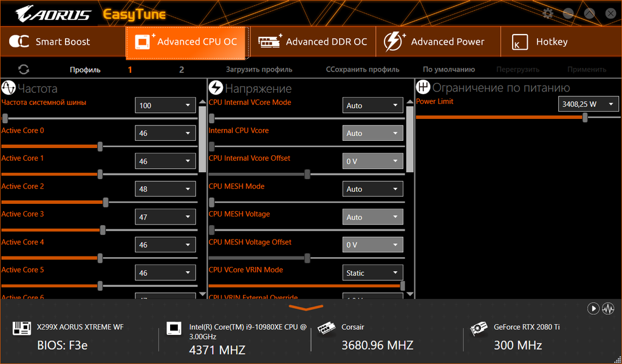Screen dimensions: 622x364
Task: Open CPU MESH Voltage Offset dropdown
Action: (x=372, y=244)
